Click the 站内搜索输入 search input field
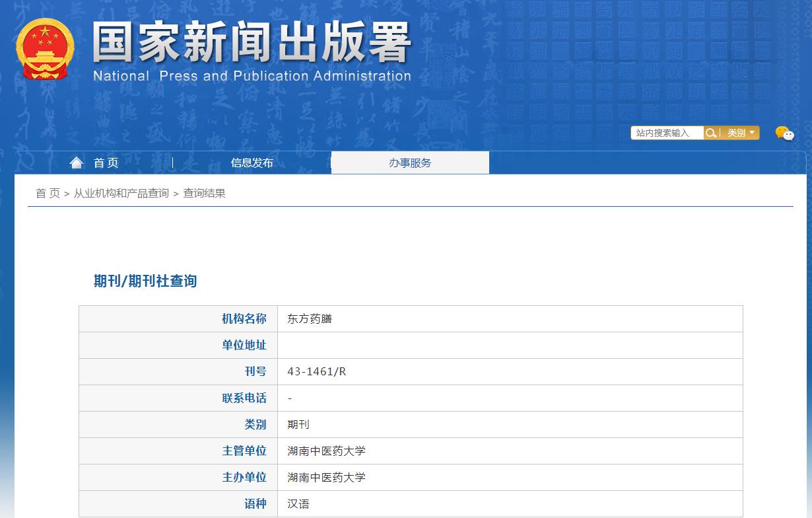 coord(667,133)
